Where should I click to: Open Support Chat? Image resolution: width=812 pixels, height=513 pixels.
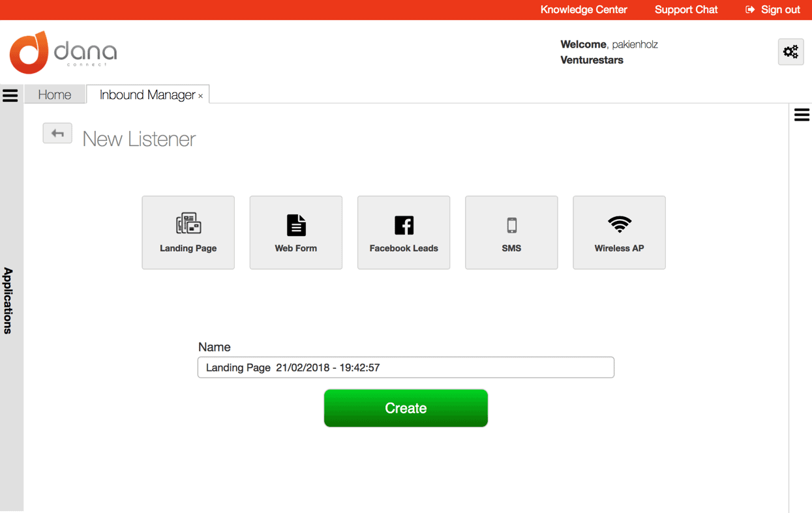click(x=686, y=10)
